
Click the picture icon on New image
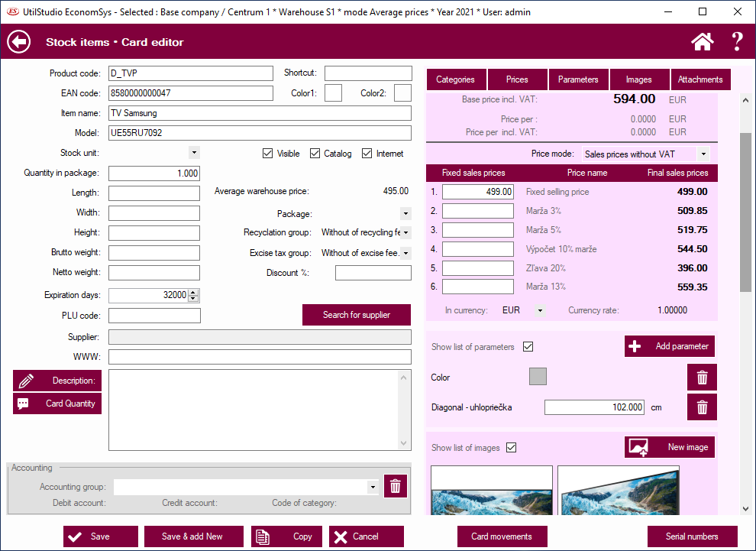click(638, 447)
